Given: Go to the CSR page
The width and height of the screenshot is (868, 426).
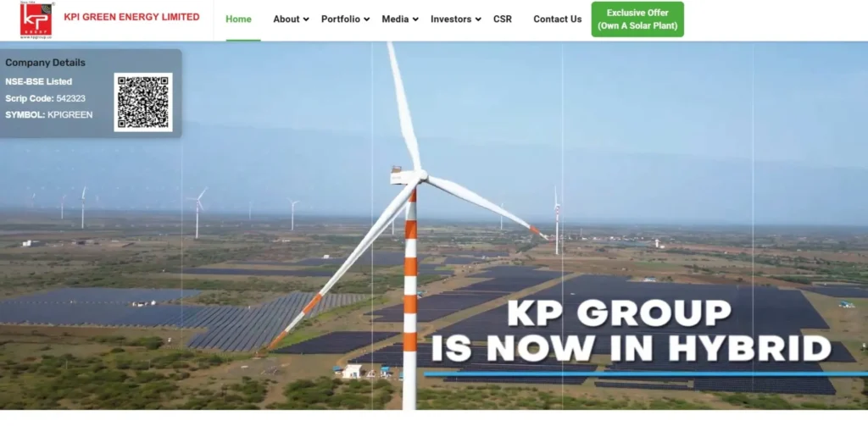Looking at the screenshot, I should [x=503, y=19].
